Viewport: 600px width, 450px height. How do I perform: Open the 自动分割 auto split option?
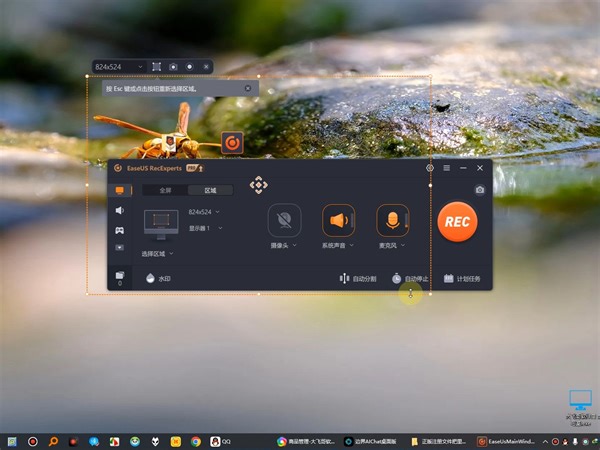(358, 279)
